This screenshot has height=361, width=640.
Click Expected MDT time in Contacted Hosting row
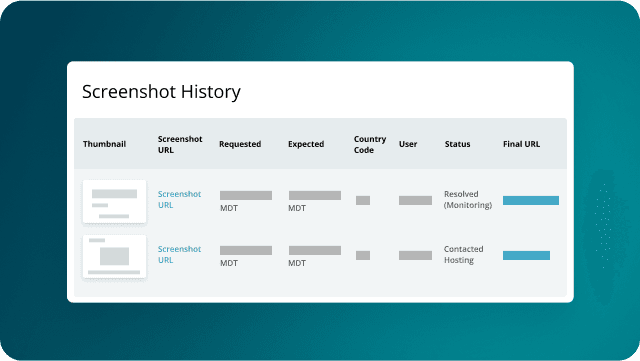[x=315, y=256]
